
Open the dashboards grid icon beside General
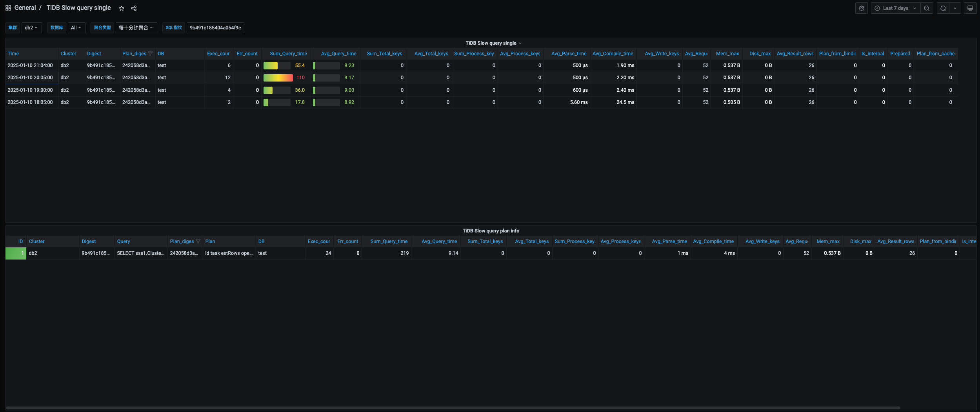pos(8,8)
